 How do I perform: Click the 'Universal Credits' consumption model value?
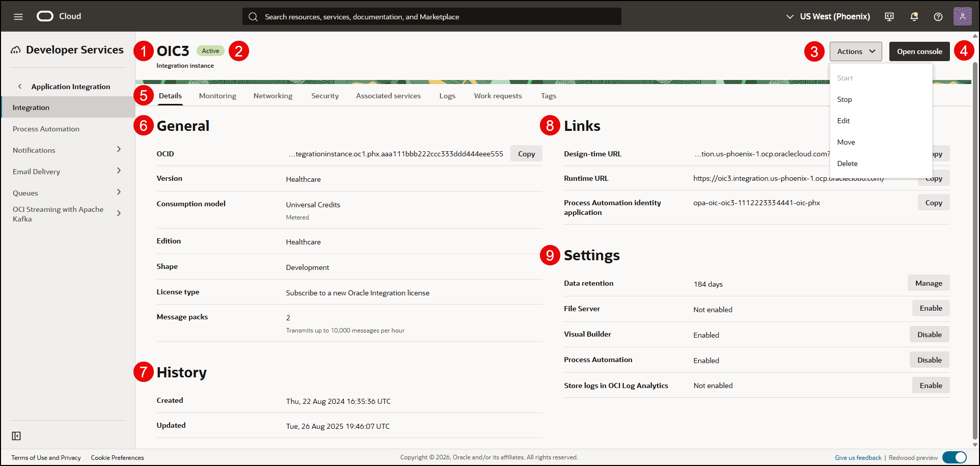pyautogui.click(x=313, y=205)
